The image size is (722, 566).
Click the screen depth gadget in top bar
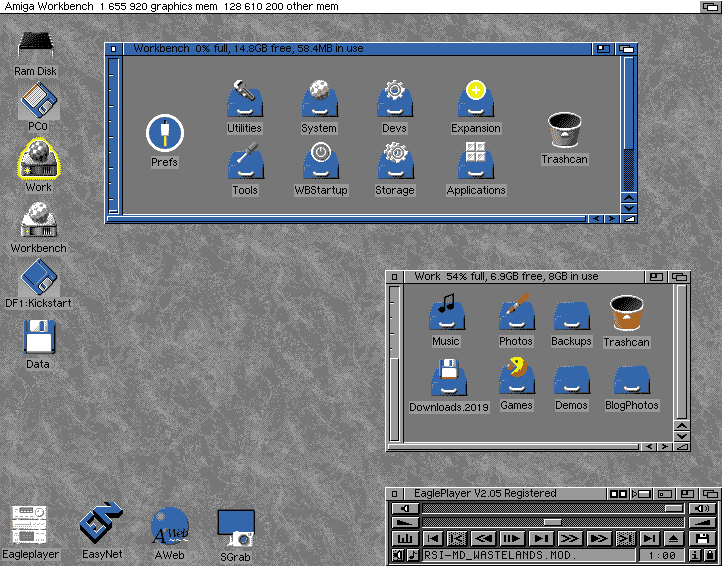pyautogui.click(x=710, y=6)
